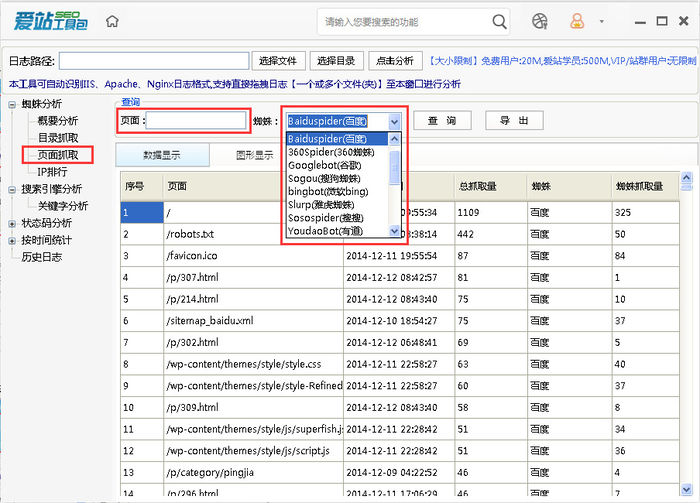700x503 pixels.
Task: Select the script.js page cell
Action: click(253, 451)
